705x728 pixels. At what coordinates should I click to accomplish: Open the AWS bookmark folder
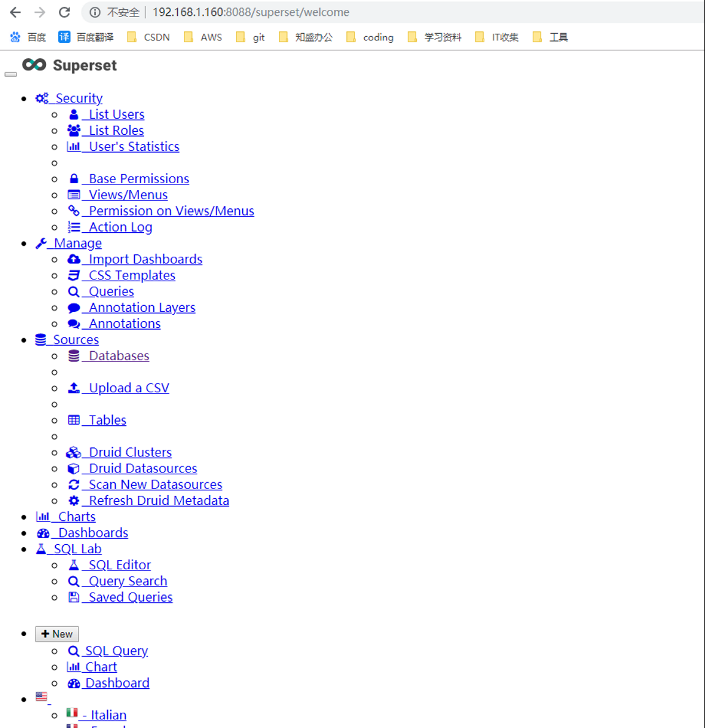(x=203, y=37)
